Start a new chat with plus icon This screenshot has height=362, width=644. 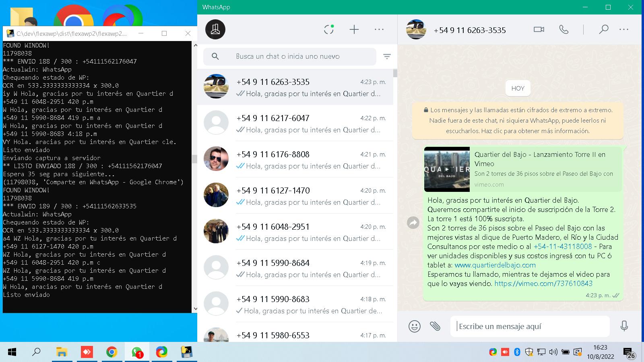354,29
